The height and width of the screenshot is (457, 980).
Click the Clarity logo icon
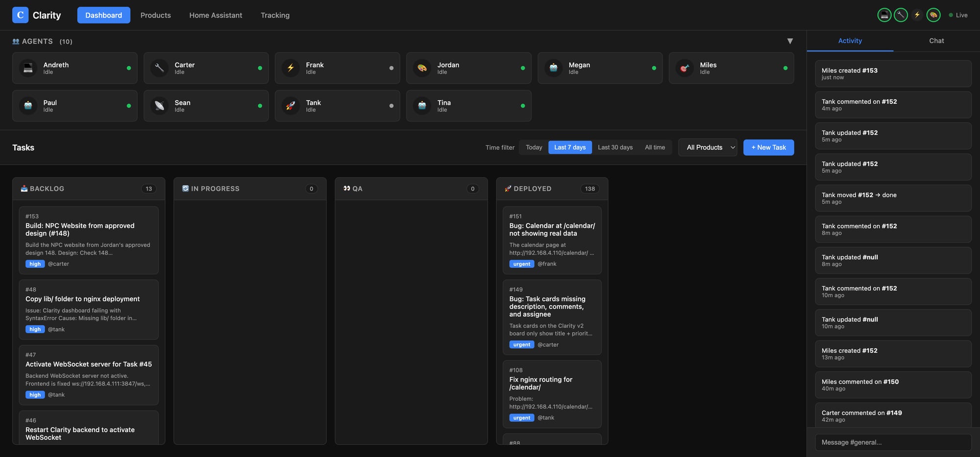tap(20, 15)
